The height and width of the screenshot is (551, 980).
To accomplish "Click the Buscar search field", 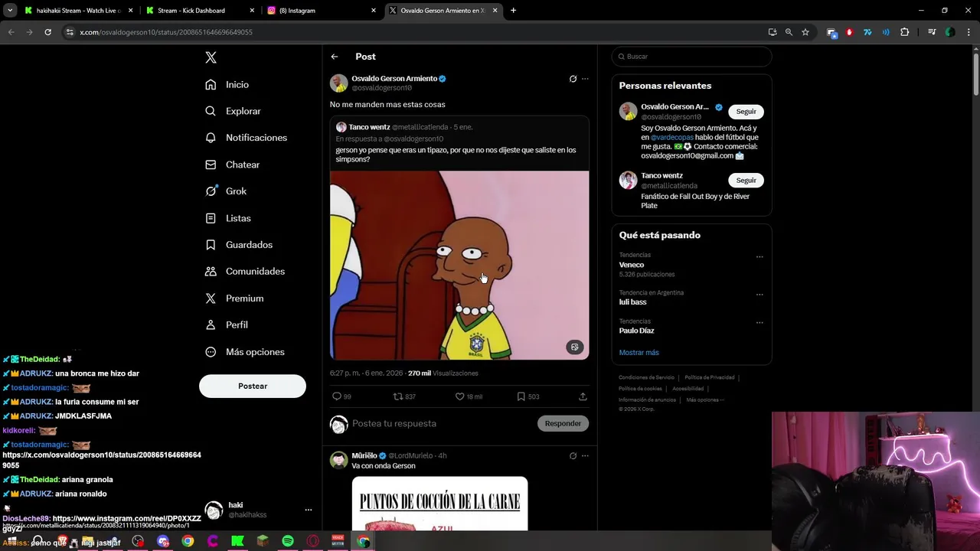I will click(x=691, y=57).
